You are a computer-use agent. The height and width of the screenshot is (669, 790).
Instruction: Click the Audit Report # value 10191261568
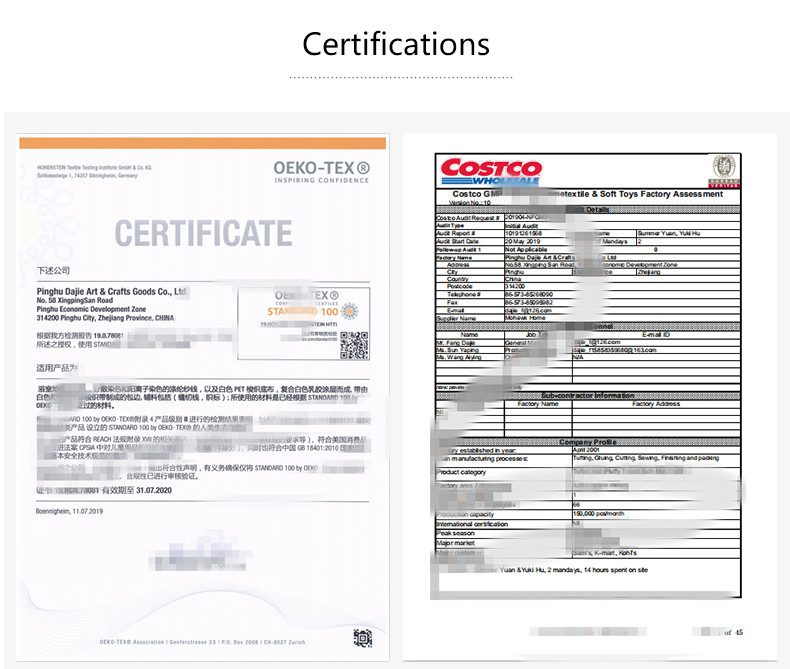click(523, 233)
